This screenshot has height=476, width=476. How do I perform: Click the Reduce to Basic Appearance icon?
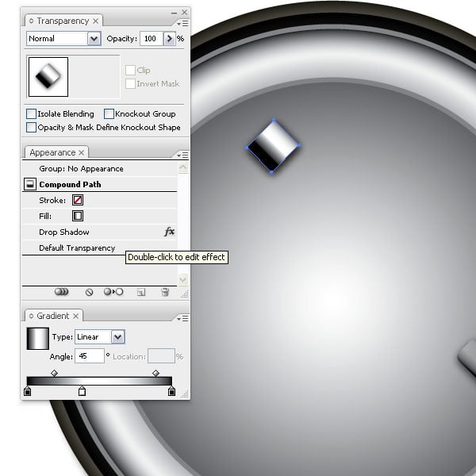(x=114, y=292)
